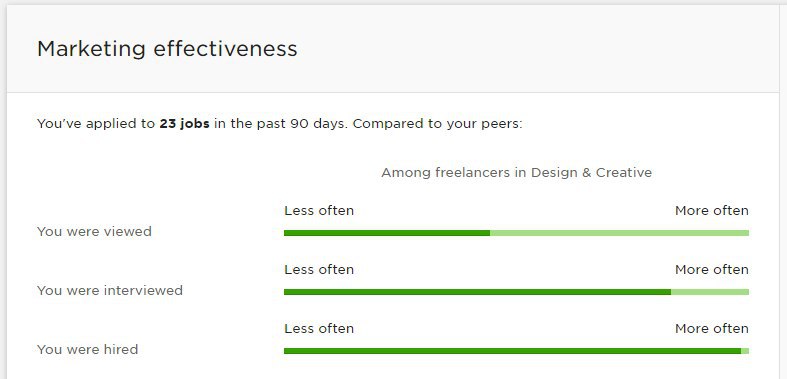
Task: Click the You were viewed progress bar
Action: coord(516,233)
